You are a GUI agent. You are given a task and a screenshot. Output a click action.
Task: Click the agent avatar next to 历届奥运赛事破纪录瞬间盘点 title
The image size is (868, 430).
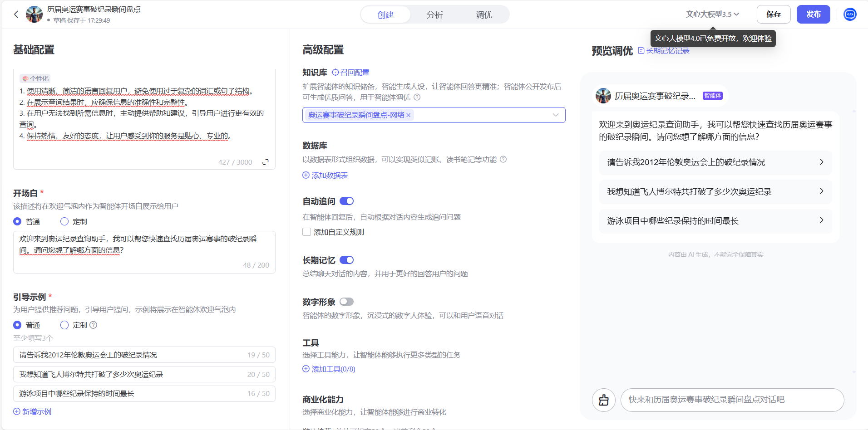click(35, 14)
